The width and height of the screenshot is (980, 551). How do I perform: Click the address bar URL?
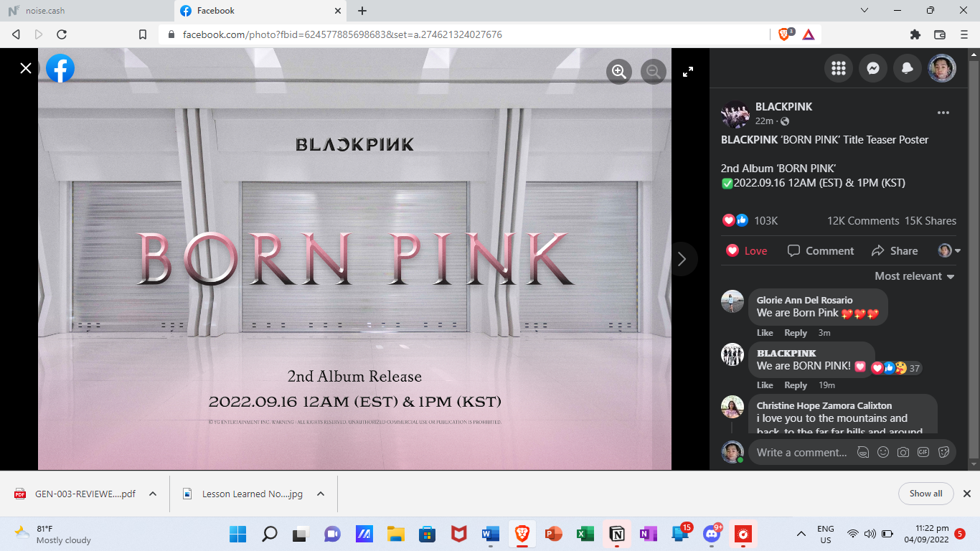click(342, 34)
